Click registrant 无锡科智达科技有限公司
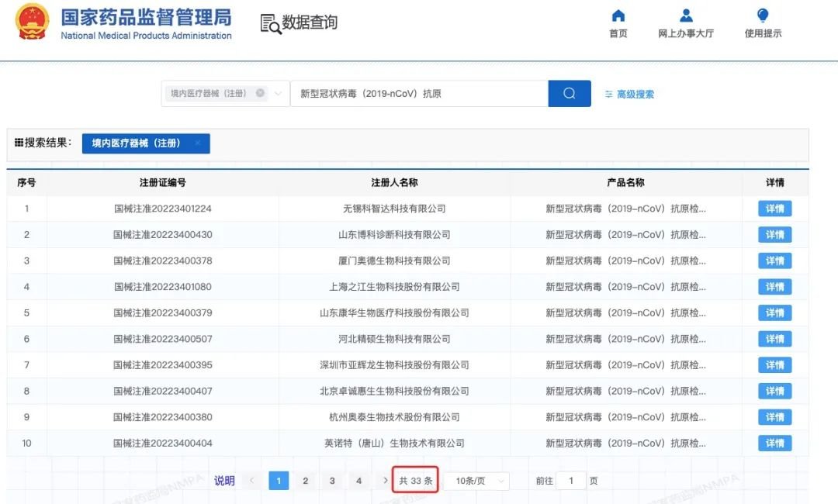This screenshot has width=838, height=504. click(x=394, y=209)
